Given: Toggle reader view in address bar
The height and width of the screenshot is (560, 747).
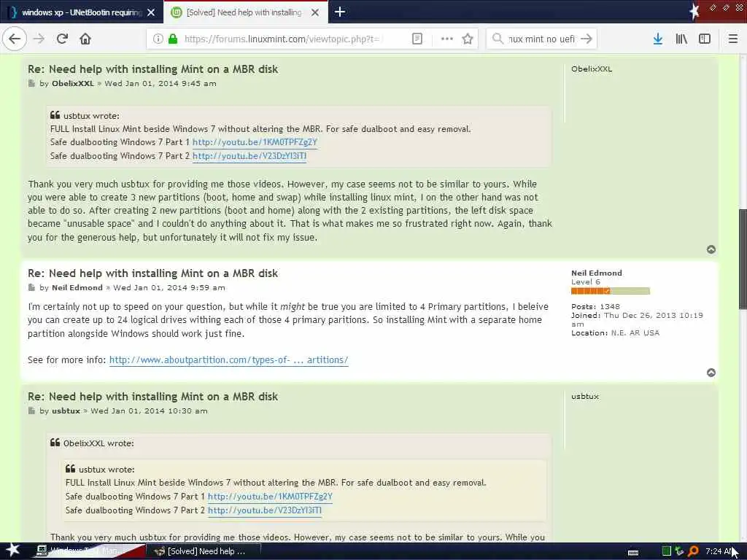Looking at the screenshot, I should (x=417, y=39).
